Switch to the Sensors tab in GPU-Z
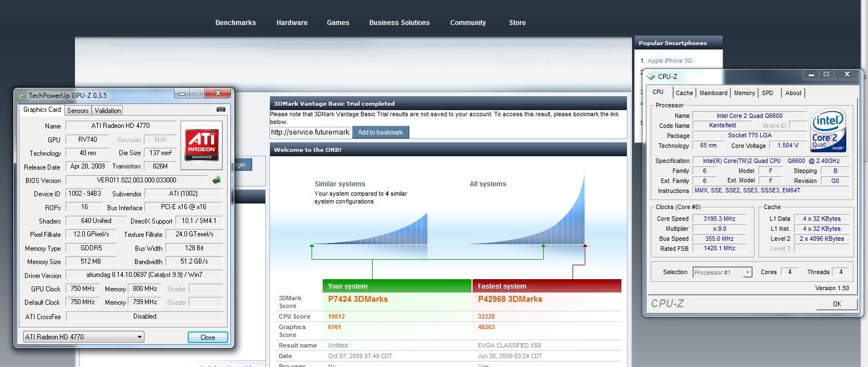This screenshot has width=868, height=367. click(x=78, y=110)
